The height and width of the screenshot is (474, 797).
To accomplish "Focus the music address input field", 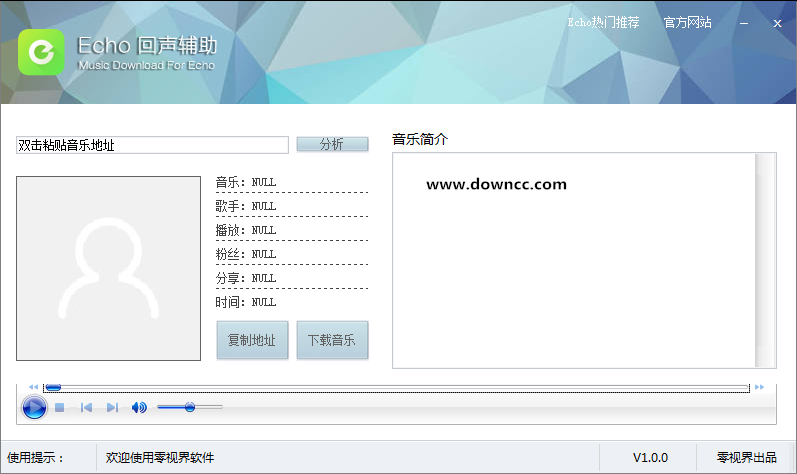I will click(152, 145).
